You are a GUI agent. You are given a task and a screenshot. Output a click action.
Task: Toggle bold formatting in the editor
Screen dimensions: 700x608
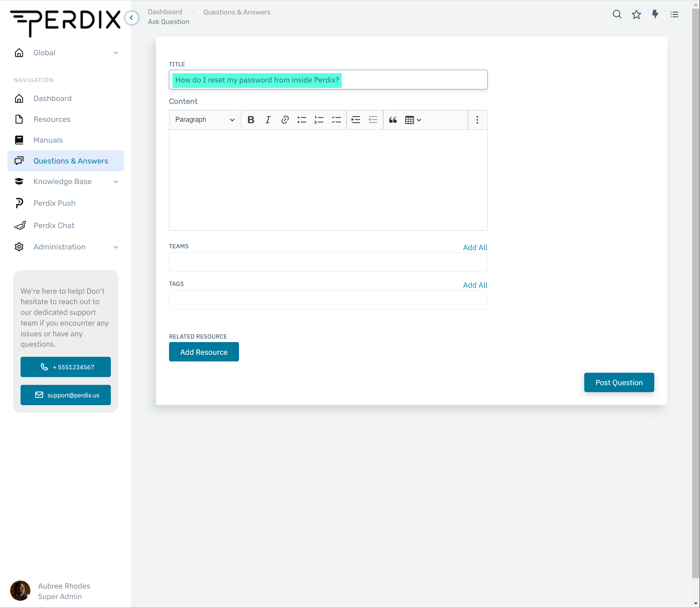251,120
